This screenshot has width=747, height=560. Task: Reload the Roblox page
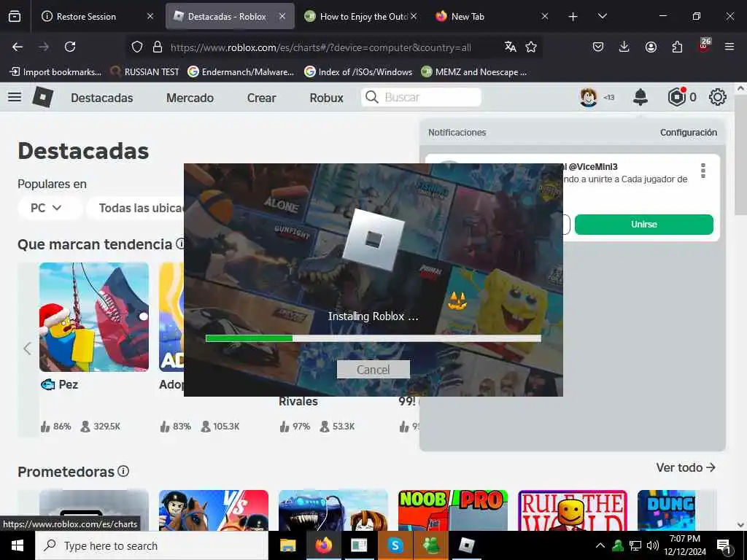[x=70, y=47]
